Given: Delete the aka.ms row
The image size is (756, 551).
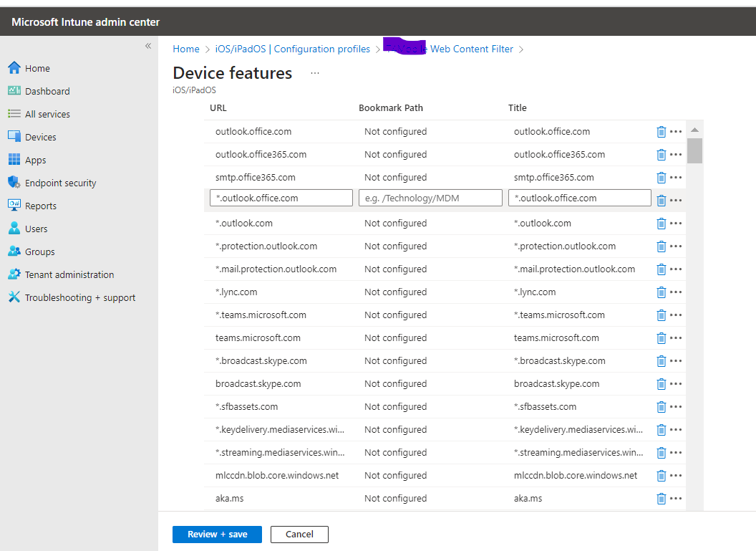Looking at the screenshot, I should (x=661, y=499).
